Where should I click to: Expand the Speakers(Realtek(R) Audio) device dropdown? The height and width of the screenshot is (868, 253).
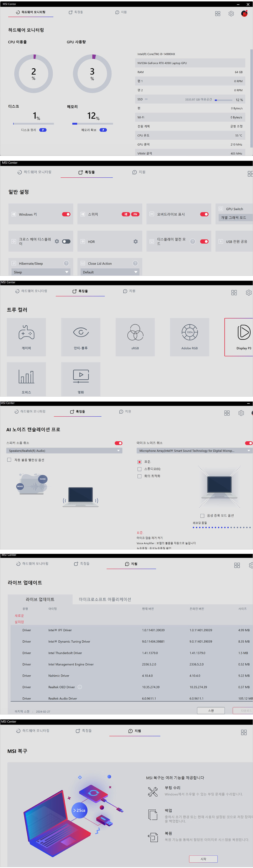tap(64, 451)
